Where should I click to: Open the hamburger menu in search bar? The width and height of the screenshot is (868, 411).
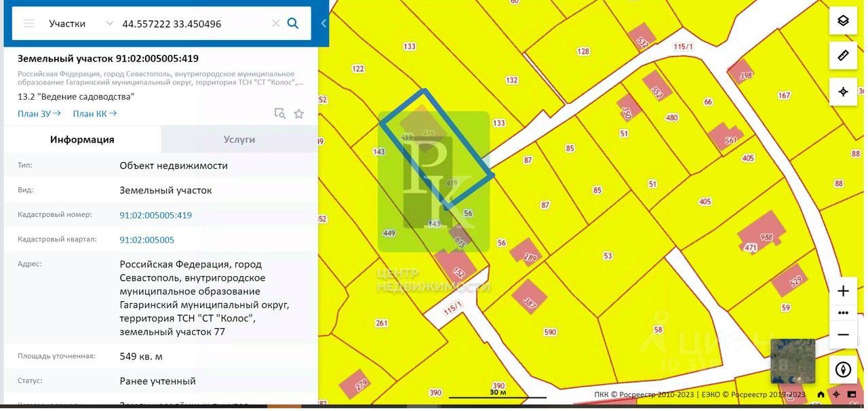(28, 24)
